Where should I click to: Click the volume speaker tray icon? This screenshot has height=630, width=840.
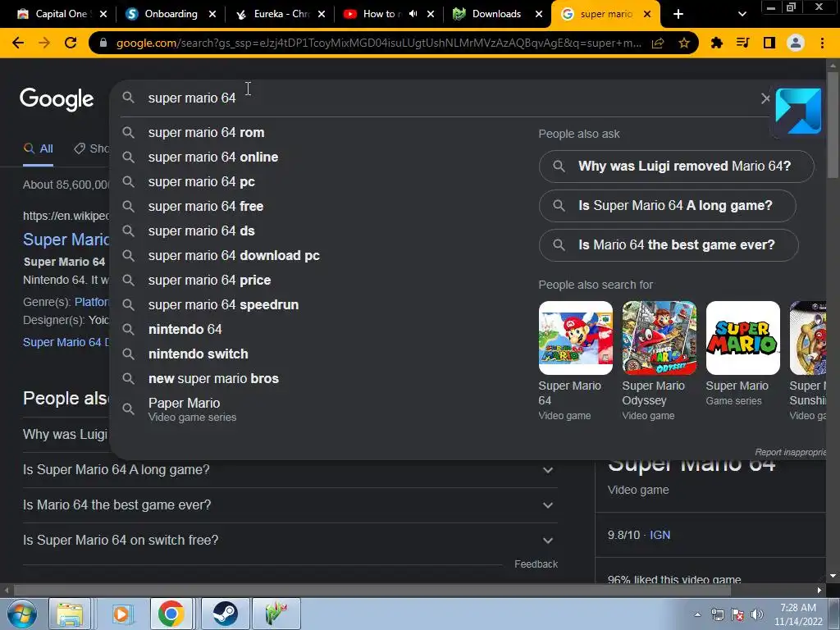(757, 614)
